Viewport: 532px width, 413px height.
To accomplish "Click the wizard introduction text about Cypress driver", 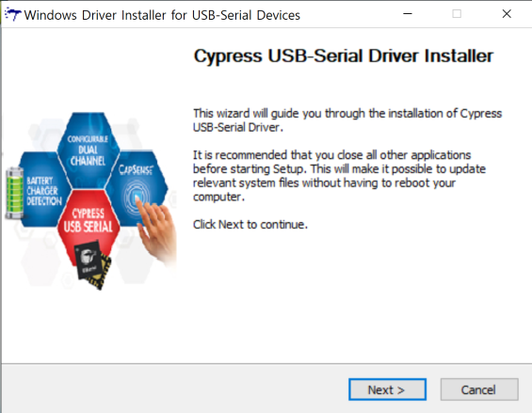I will (347, 120).
